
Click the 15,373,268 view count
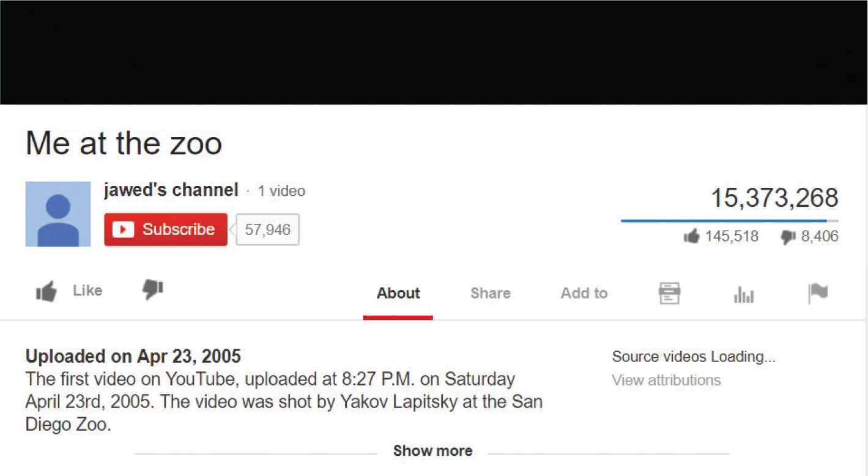[x=774, y=198]
